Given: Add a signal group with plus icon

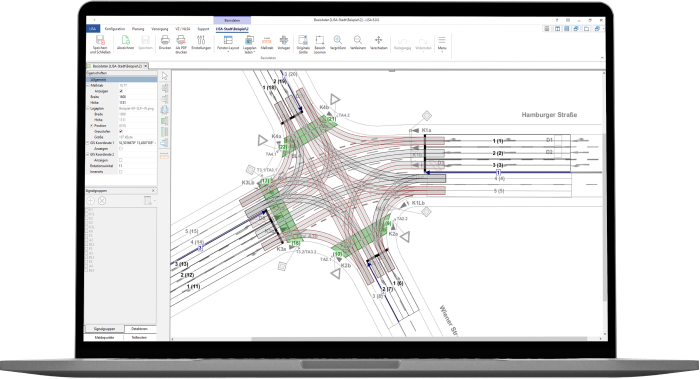Looking at the screenshot, I should (x=91, y=201).
